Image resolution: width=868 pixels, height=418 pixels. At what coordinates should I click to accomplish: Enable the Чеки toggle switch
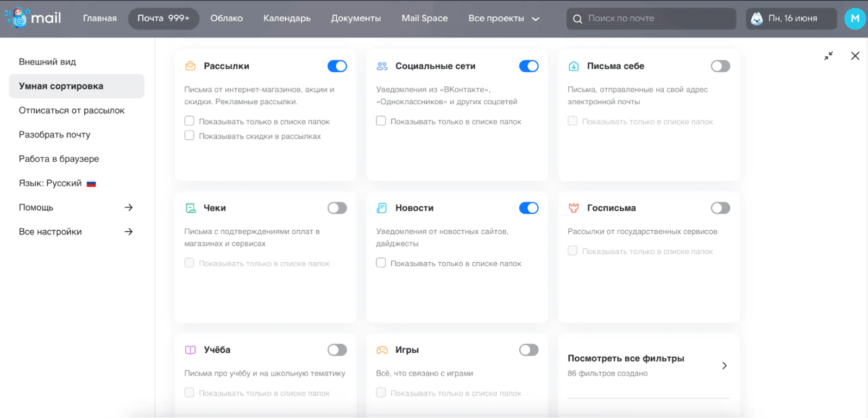(x=337, y=208)
